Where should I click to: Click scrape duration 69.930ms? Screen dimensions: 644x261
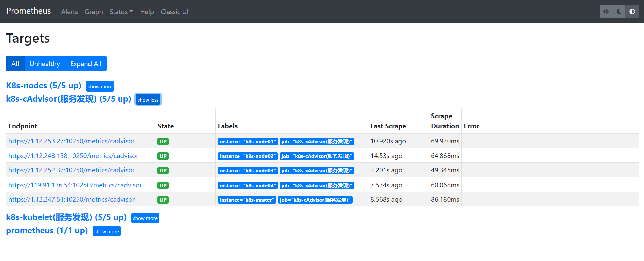[x=445, y=141]
